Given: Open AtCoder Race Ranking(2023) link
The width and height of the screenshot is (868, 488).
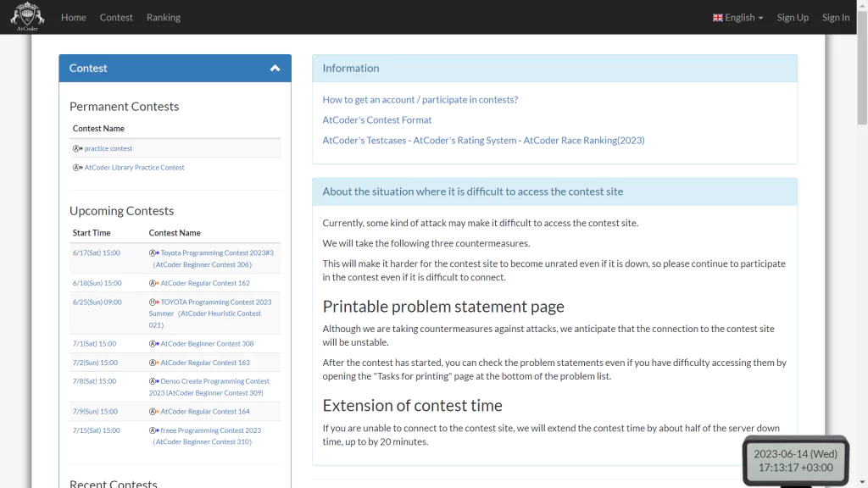Looking at the screenshot, I should (x=584, y=141).
